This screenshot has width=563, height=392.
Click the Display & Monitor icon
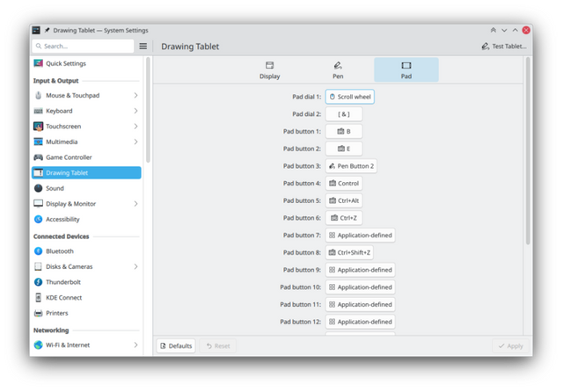click(38, 203)
